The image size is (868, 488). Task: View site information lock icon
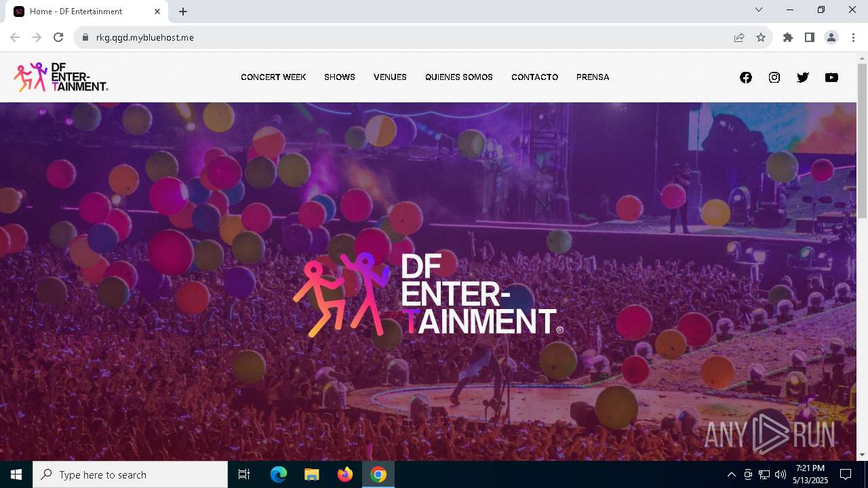[85, 37]
